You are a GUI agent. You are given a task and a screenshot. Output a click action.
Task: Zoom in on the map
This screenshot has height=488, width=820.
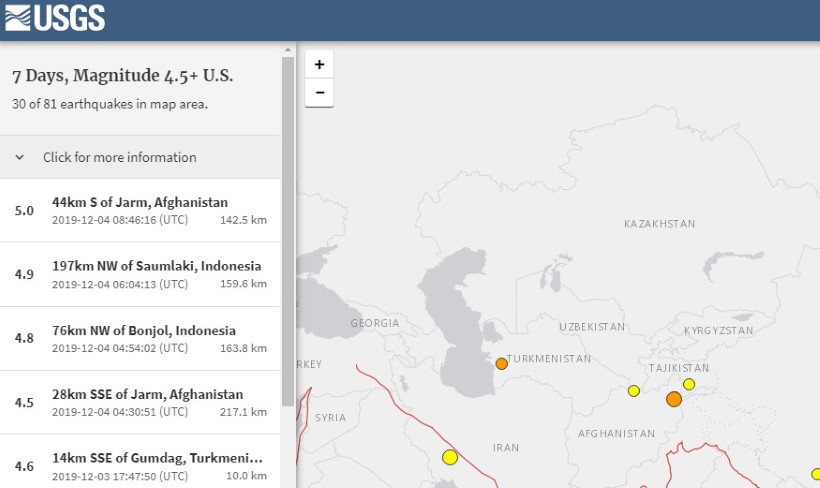pyautogui.click(x=319, y=64)
